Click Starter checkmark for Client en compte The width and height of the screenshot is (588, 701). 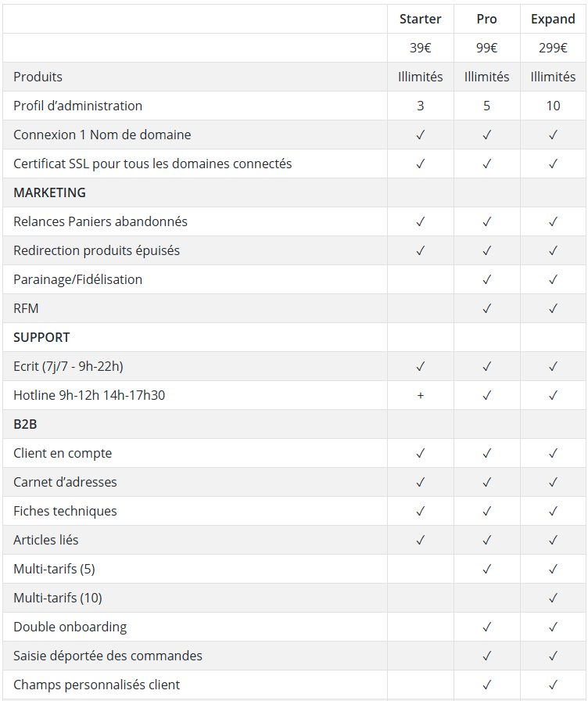[x=420, y=453]
